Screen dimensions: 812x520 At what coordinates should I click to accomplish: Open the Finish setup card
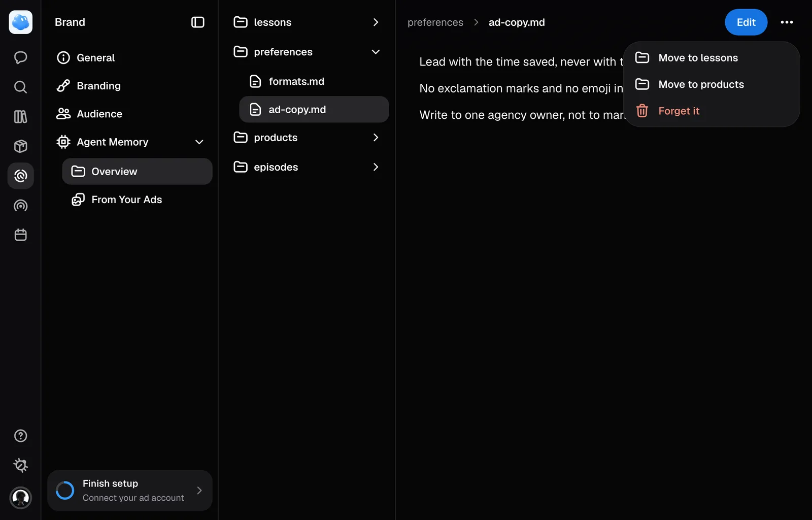130,491
